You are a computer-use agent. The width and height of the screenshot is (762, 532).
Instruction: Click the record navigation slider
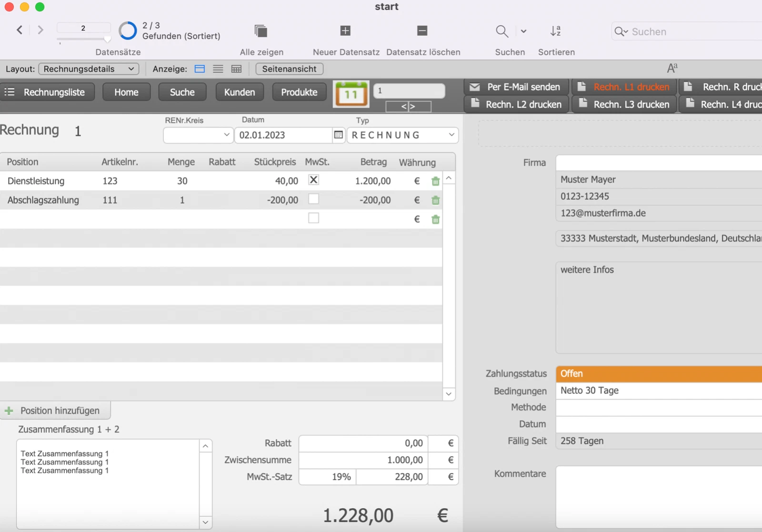[x=84, y=39]
